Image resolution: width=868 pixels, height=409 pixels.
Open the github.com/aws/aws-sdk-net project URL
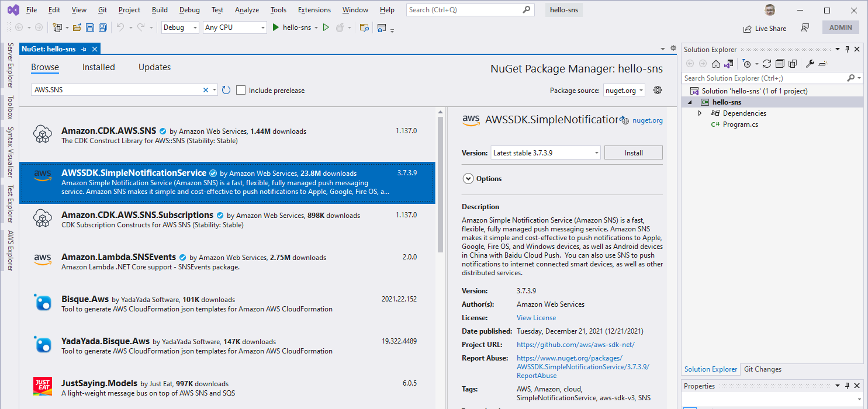[x=575, y=345]
